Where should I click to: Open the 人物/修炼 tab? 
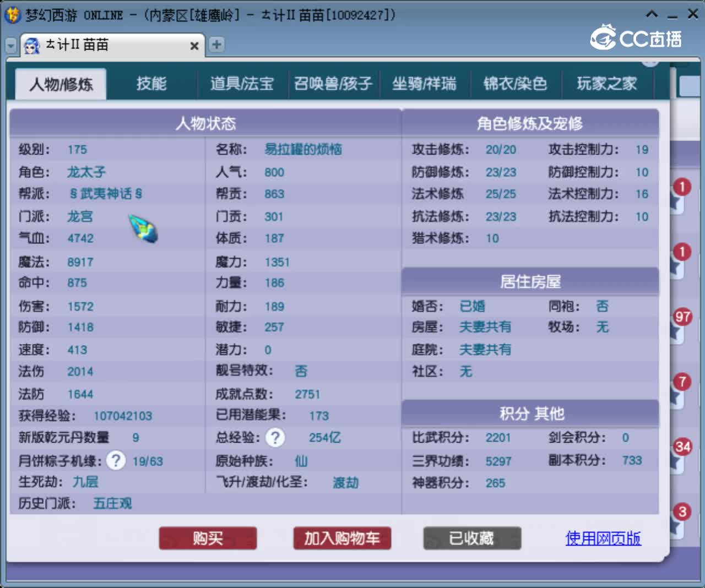click(x=61, y=84)
